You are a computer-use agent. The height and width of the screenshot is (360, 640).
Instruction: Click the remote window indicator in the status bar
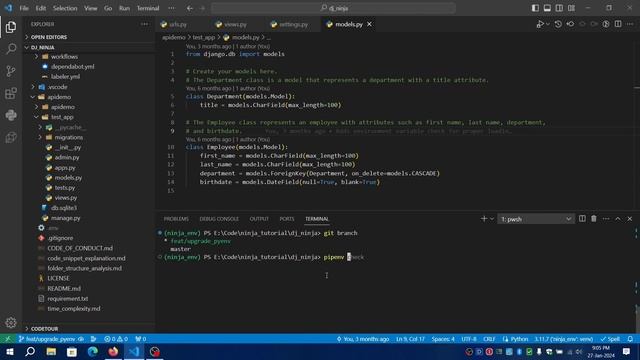click(x=7, y=339)
